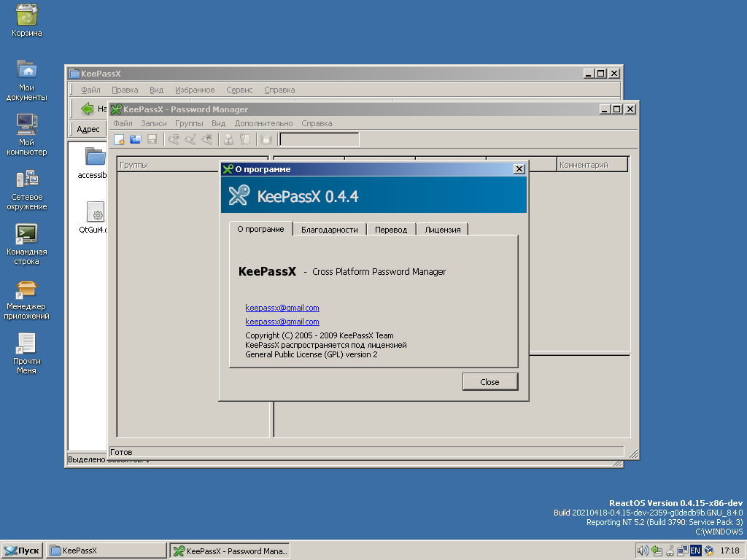Image resolution: width=747 pixels, height=560 pixels.
Task: Open the Файл menu in KeePassX Password Manager
Action: tap(123, 123)
